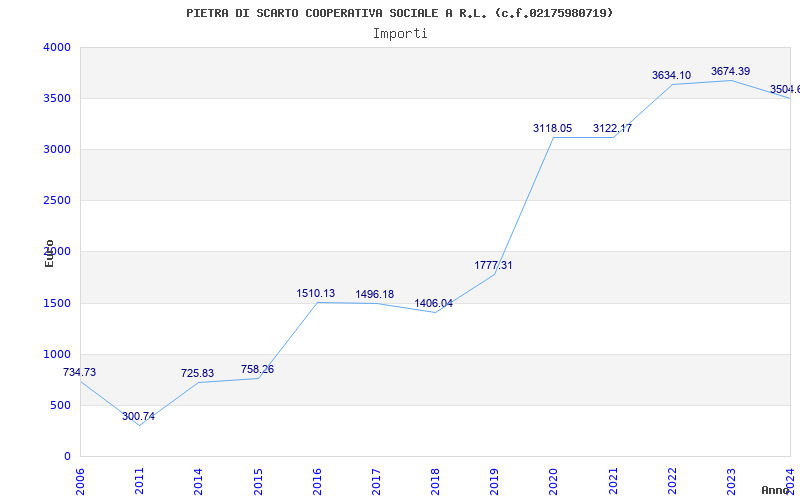800x500 pixels.
Task: Click the chart title PIETRA DI SCARTO COOPERATIVA SOCIALE
Action: (x=399, y=13)
